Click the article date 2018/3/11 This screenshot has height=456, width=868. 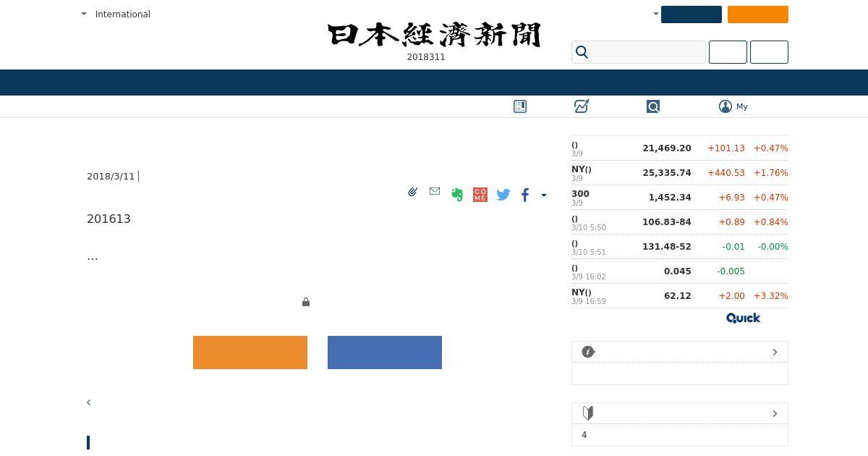pyautogui.click(x=111, y=177)
